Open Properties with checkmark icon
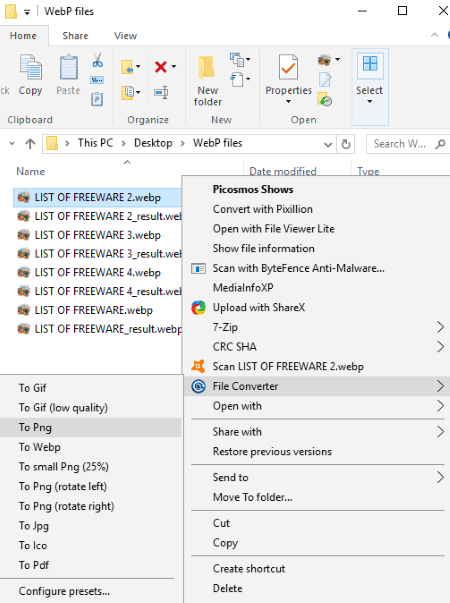Viewport: 450px width, 603px height. 288,67
